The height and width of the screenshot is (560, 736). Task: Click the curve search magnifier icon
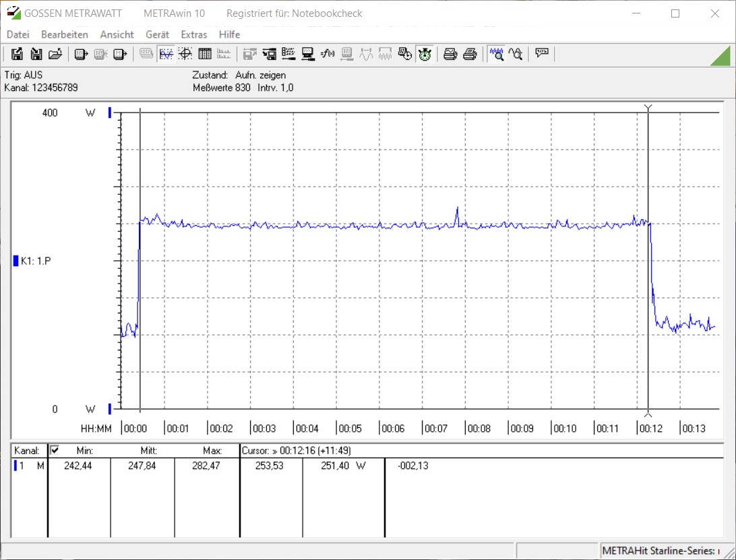point(516,54)
